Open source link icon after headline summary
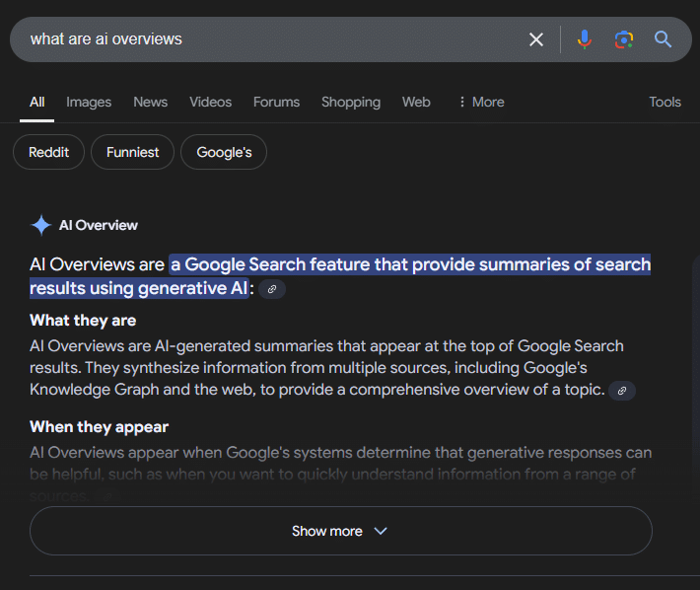The image size is (700, 590). 272,289
